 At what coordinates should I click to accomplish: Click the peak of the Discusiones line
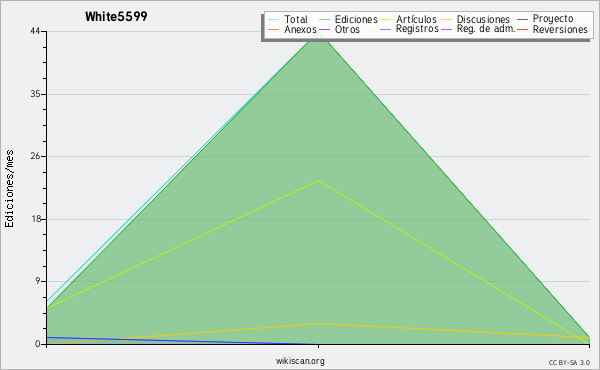pyautogui.click(x=318, y=324)
